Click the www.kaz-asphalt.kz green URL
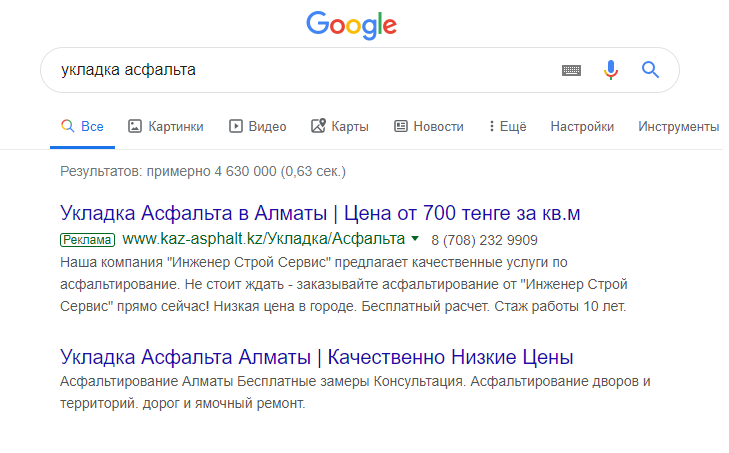The height and width of the screenshot is (453, 729). coord(264,240)
